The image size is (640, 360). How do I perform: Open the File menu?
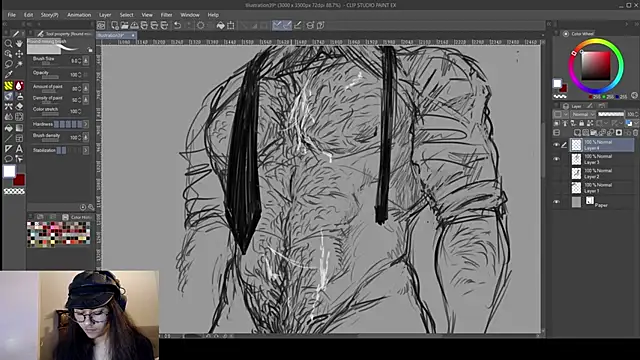[11, 15]
